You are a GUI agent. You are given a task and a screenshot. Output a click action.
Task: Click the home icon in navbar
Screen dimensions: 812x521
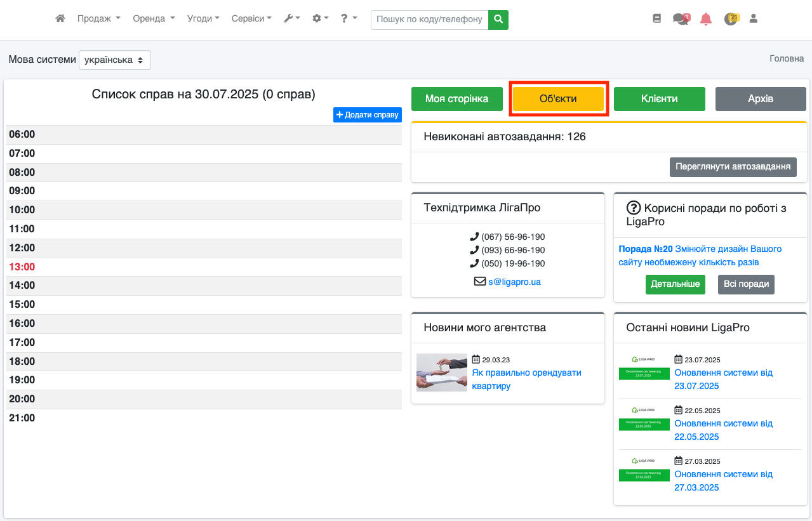tap(60, 19)
